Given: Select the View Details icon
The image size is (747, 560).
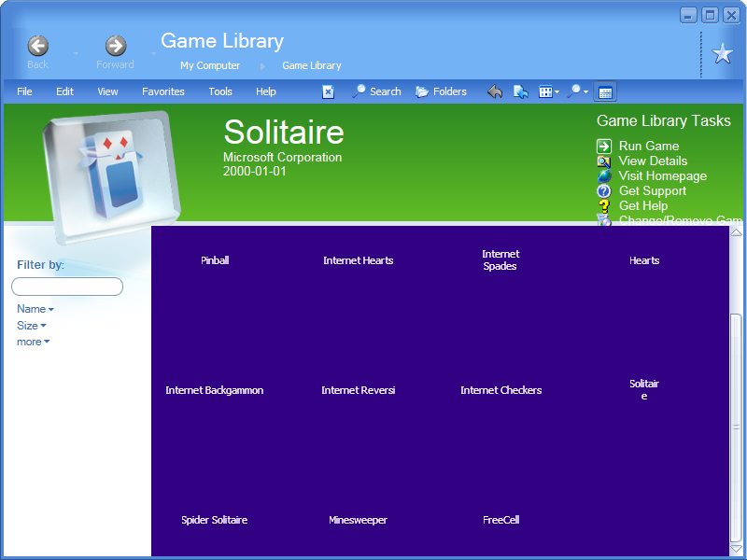Looking at the screenshot, I should pyautogui.click(x=606, y=161).
